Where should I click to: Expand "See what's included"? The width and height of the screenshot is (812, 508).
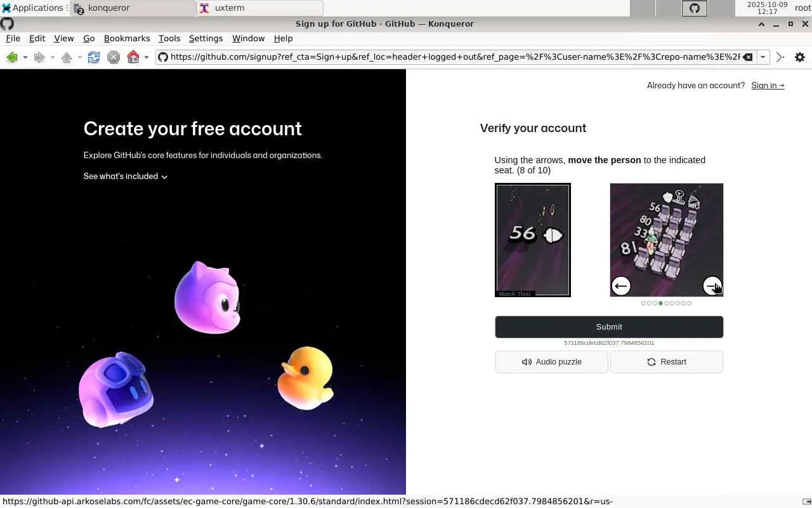[x=126, y=177]
